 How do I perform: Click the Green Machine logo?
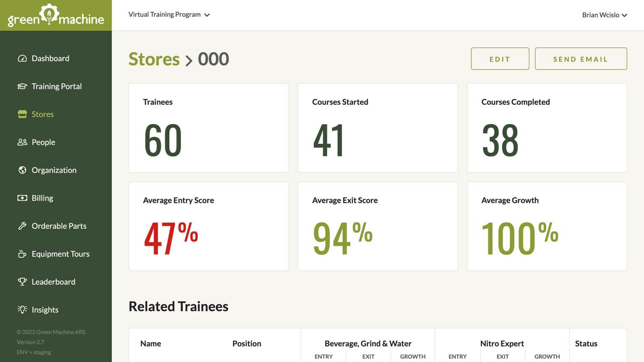[x=56, y=16]
